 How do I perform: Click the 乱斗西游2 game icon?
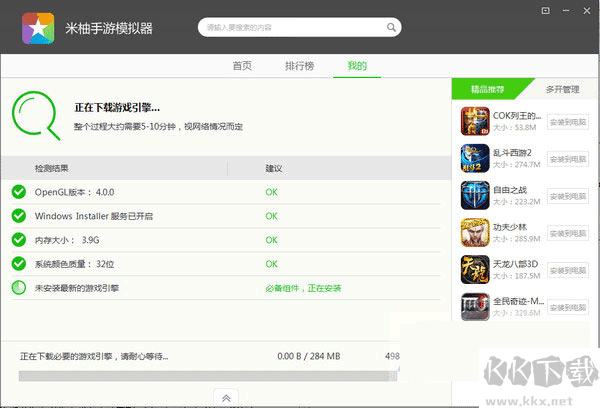pos(475,158)
